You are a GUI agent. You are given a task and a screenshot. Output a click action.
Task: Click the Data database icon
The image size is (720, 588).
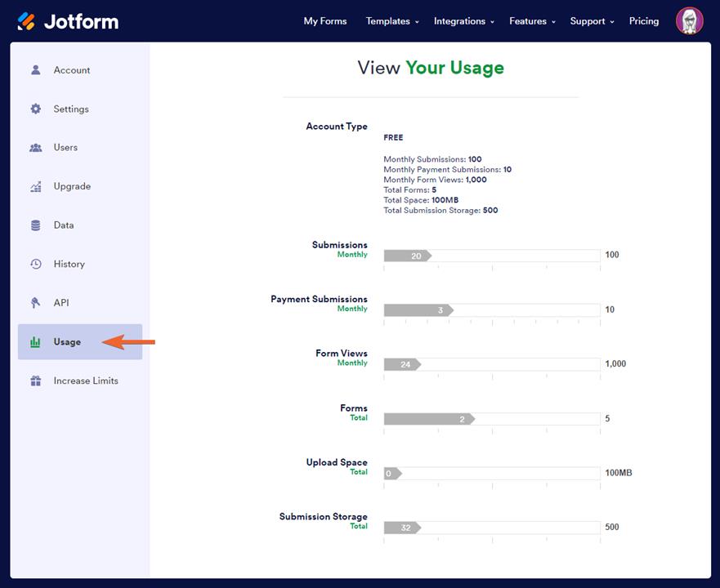[x=35, y=225]
